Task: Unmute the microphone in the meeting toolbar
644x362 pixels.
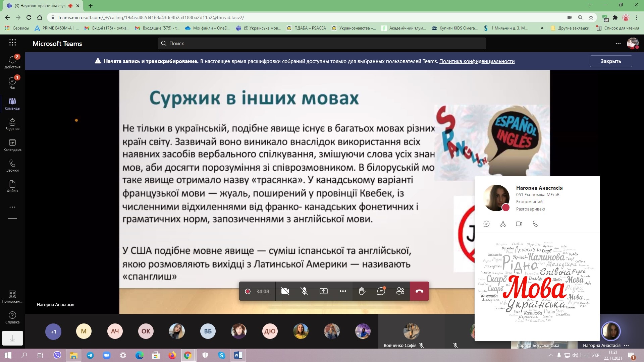Action: 305,291
